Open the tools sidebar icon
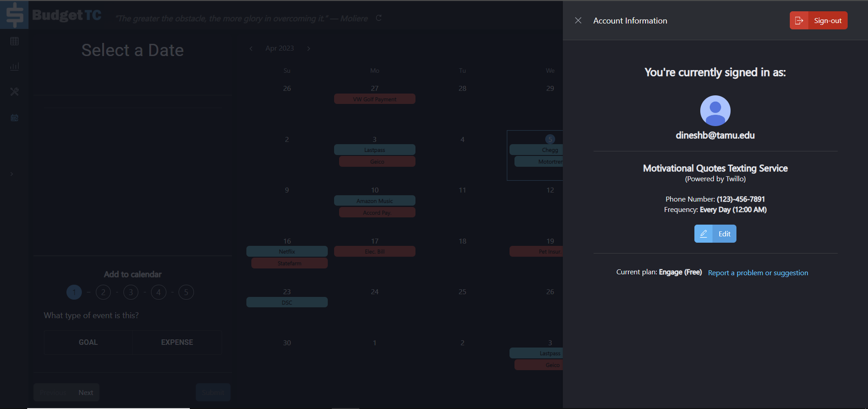Image resolution: width=868 pixels, height=409 pixels. click(14, 92)
